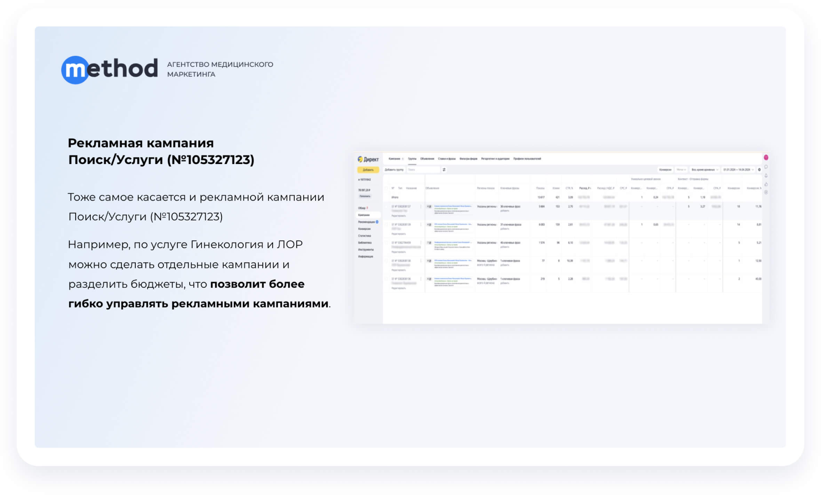Viewport: 821px width, 504px height.
Task: Click the blue method logo circle
Action: (75, 70)
